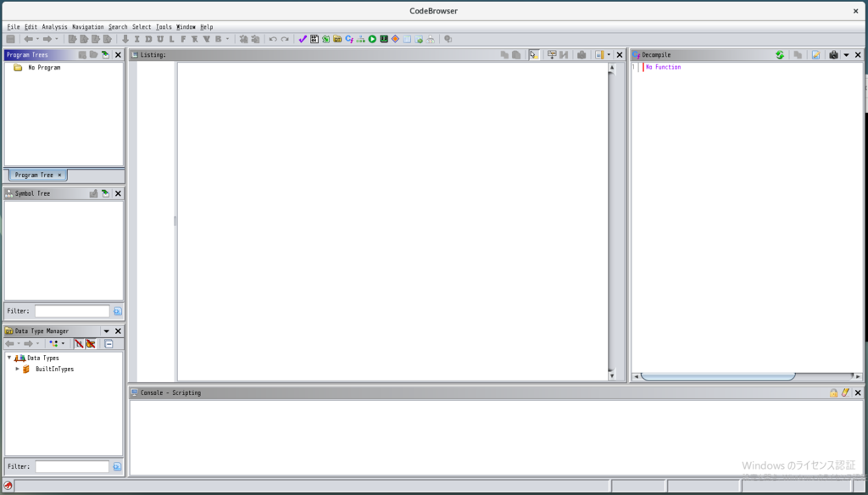Click the Data Type Manager filter options button
868x495 pixels.
[117, 467]
